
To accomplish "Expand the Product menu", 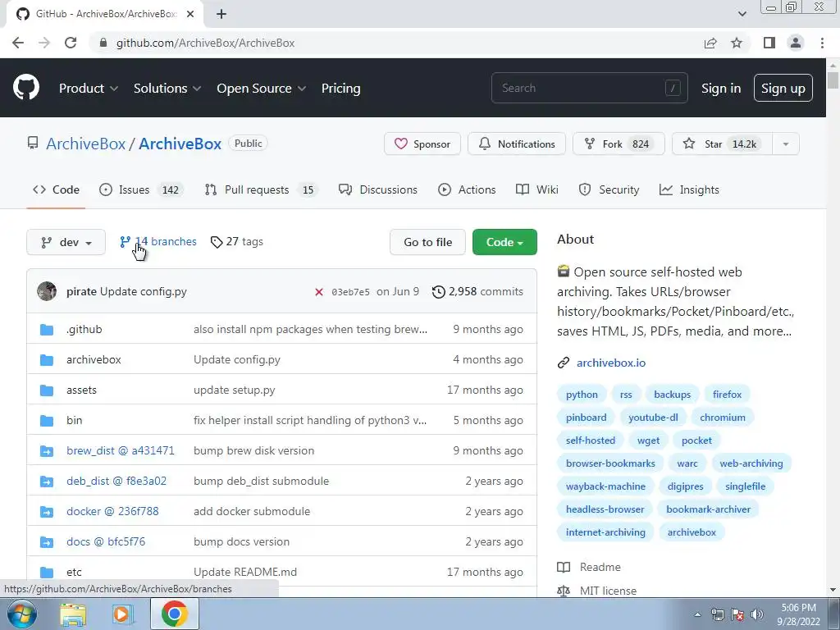I will [x=89, y=89].
